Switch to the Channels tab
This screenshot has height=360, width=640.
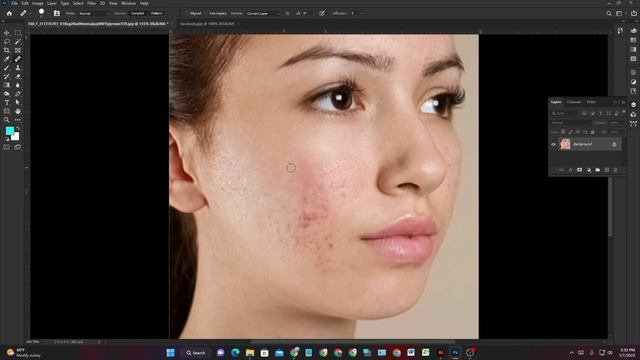pos(574,102)
